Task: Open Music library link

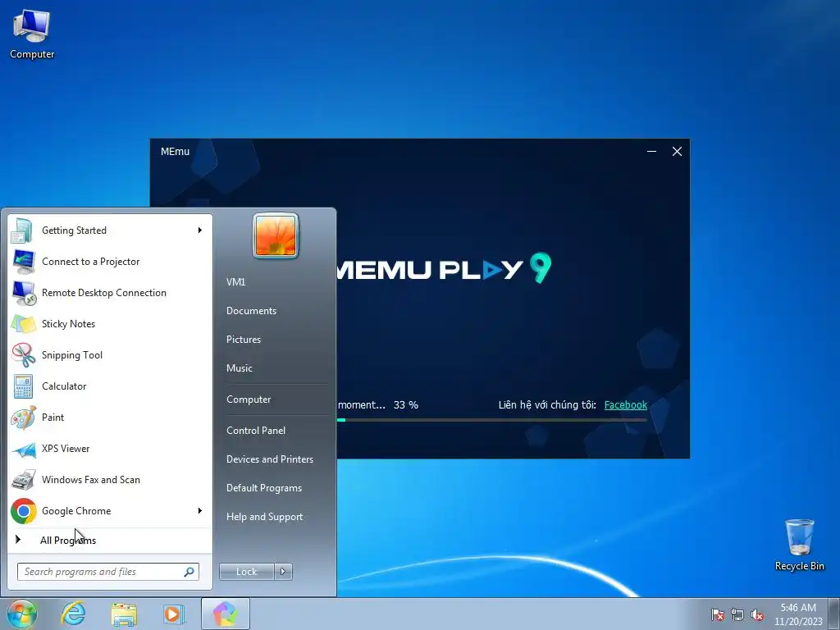Action: click(240, 368)
